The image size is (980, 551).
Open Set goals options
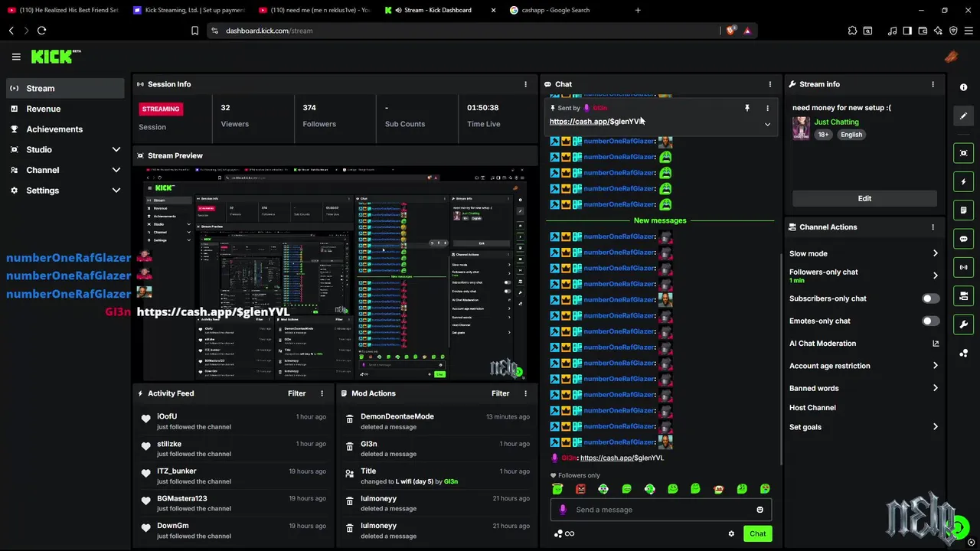(x=864, y=427)
